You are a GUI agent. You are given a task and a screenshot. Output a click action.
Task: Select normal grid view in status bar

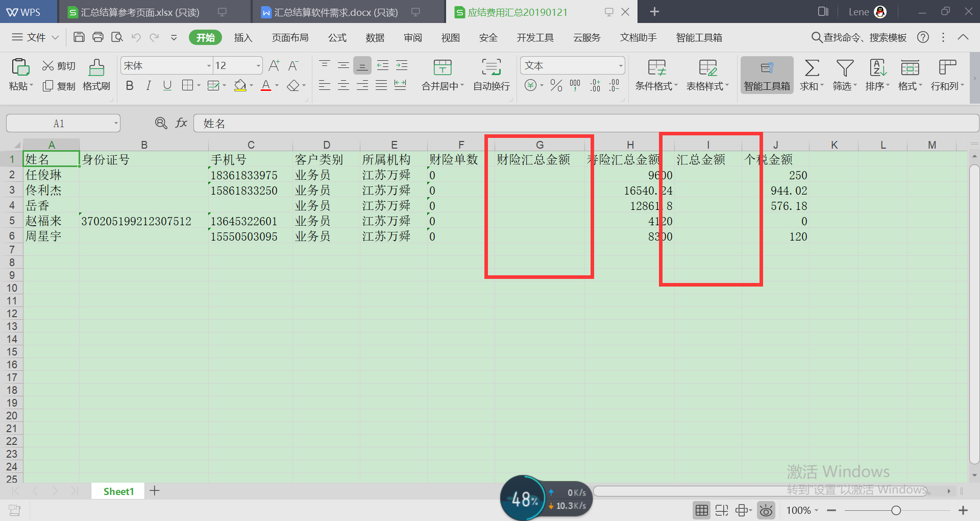click(702, 510)
